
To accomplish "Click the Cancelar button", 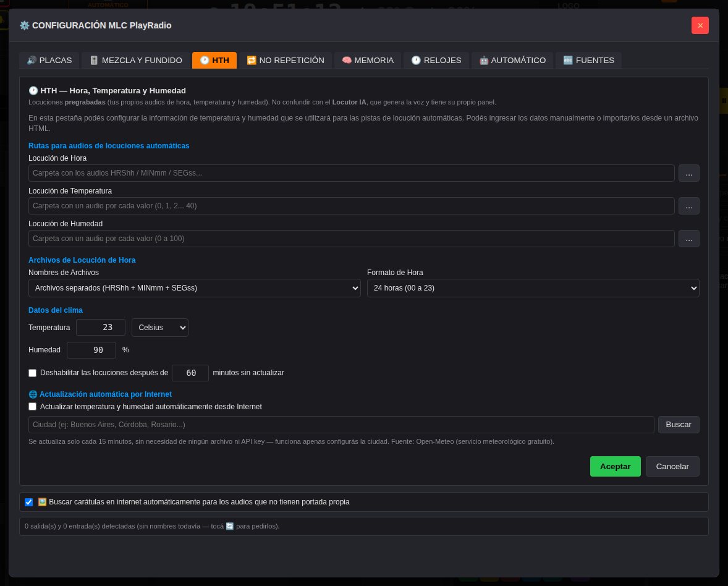I will coord(672,467).
